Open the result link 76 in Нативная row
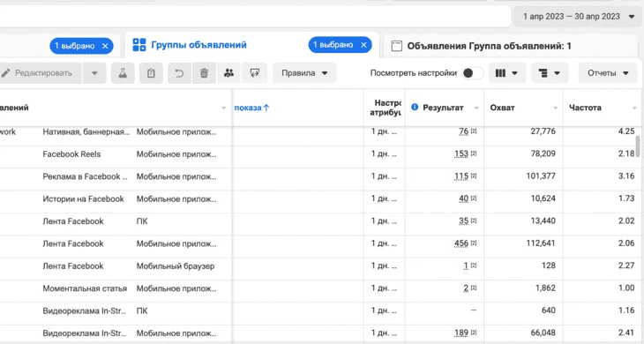 (x=463, y=131)
